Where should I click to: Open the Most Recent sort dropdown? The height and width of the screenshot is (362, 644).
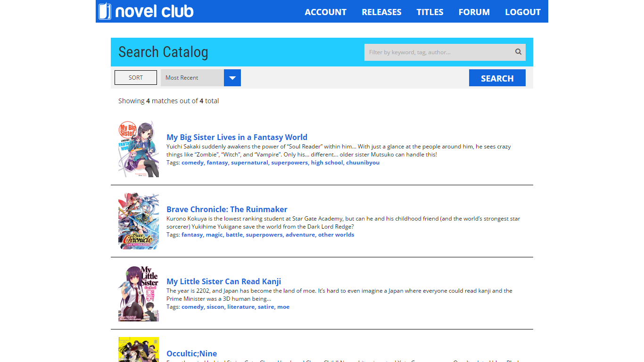click(192, 78)
